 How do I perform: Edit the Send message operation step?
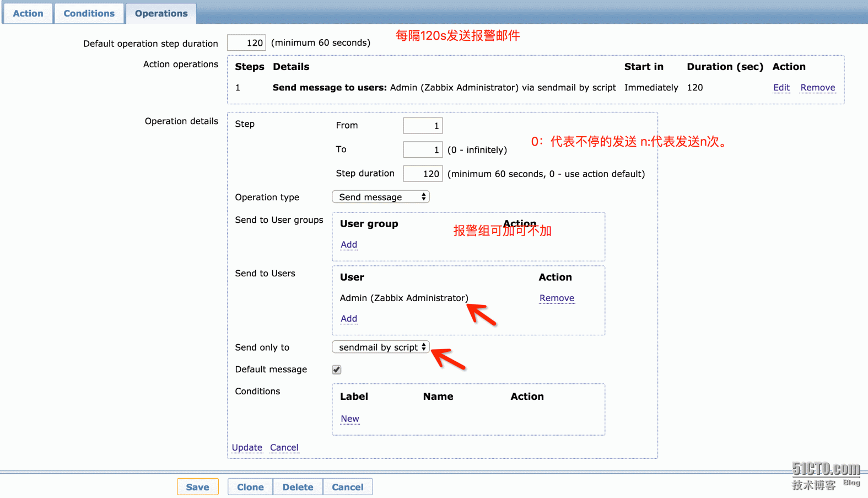(781, 88)
